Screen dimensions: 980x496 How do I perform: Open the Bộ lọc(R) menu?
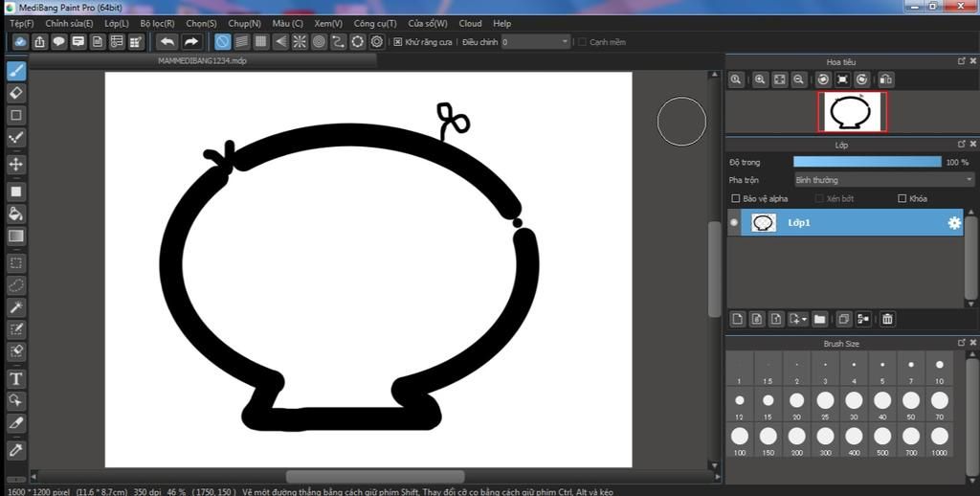(x=158, y=23)
